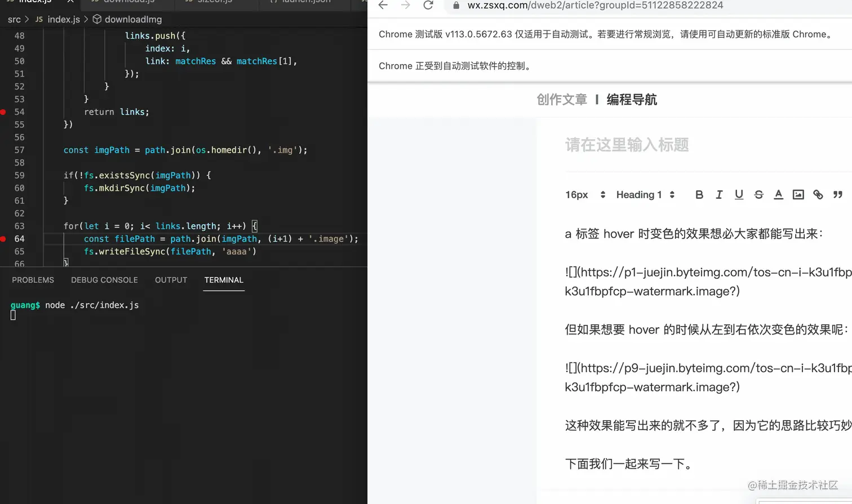This screenshot has width=852, height=504.
Task: Click the first p1-juejin image link text
Action: pyautogui.click(x=708, y=282)
